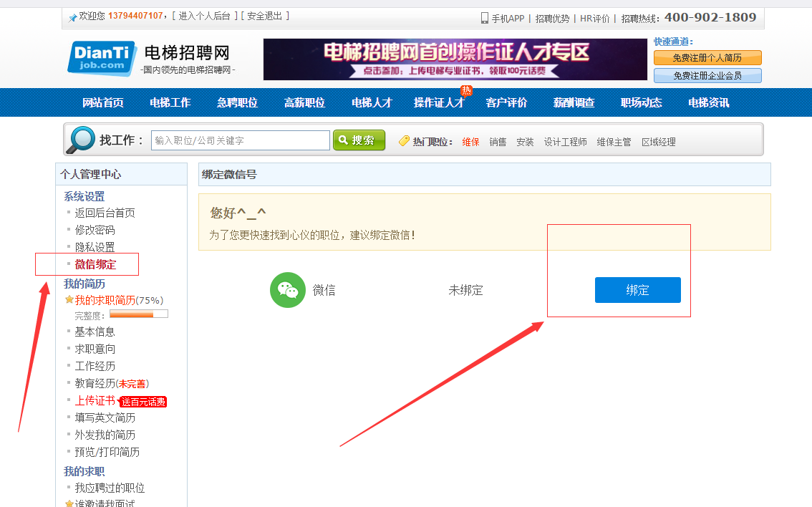The height and width of the screenshot is (507, 812).
Task: Select 微信绑定 in sidebar
Action: 95,264
